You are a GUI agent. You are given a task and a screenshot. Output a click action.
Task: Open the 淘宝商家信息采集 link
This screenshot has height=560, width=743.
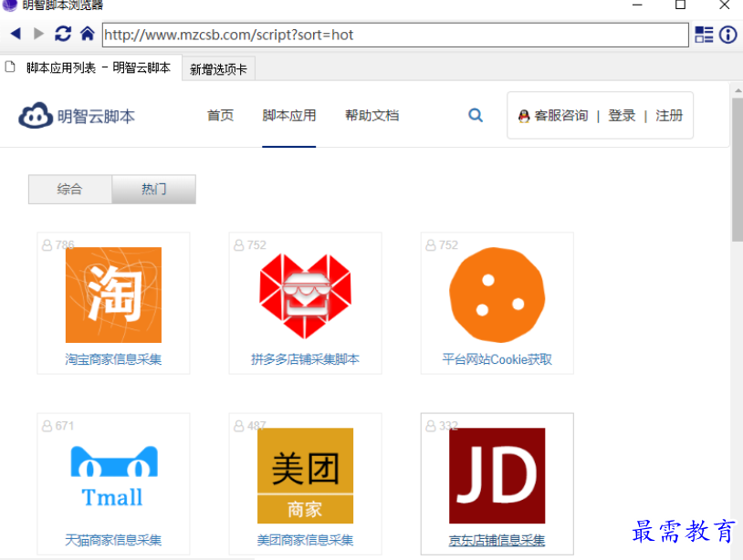(113, 359)
